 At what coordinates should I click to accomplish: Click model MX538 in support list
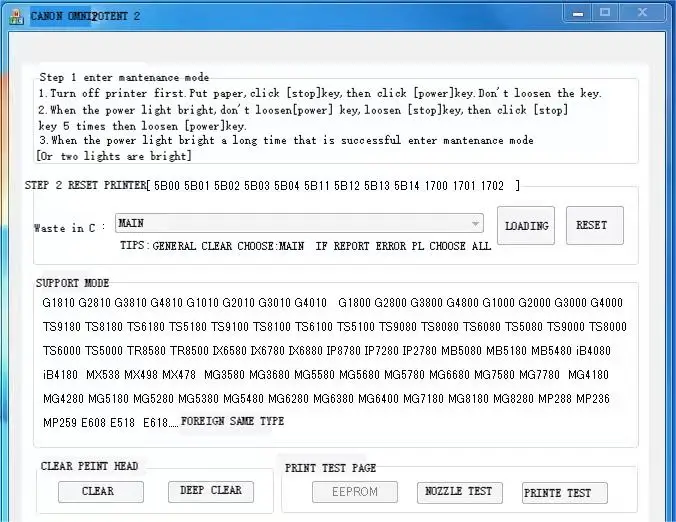[103, 375]
